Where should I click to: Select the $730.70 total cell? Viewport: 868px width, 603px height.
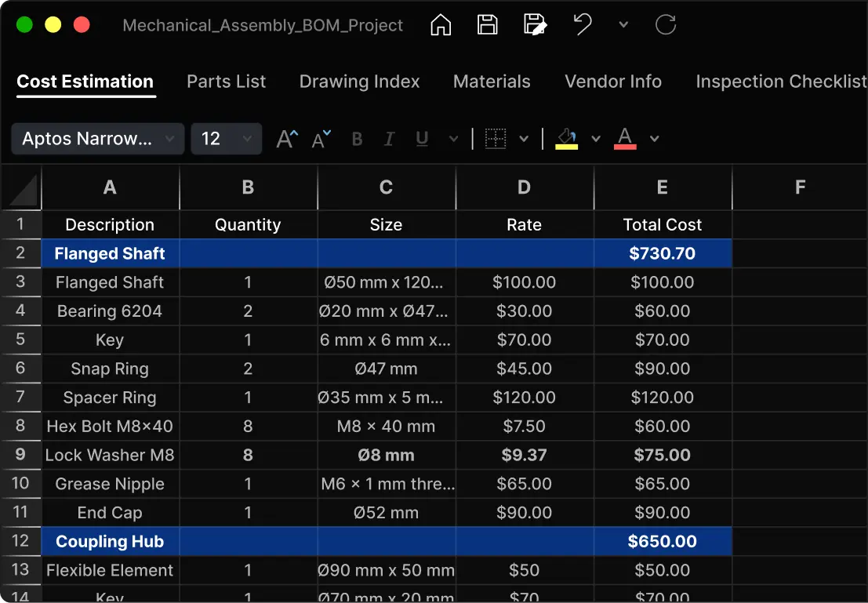(x=663, y=253)
